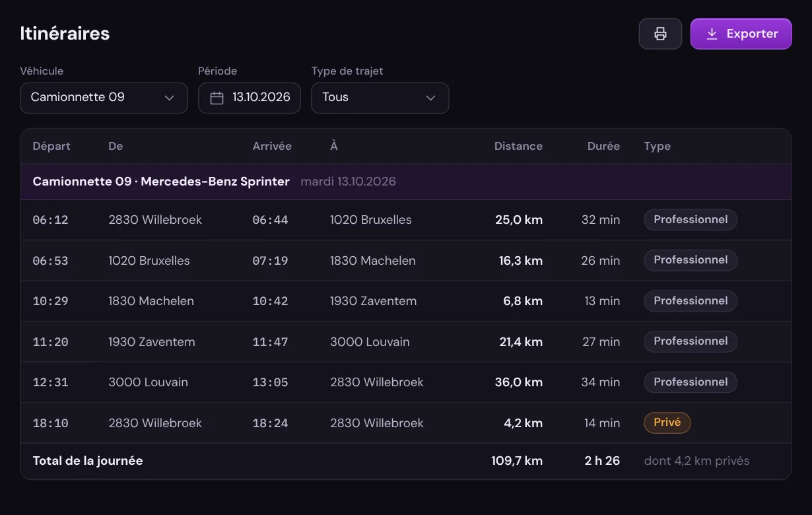Click departure time 12:31
The height and width of the screenshot is (515, 812).
tap(51, 382)
